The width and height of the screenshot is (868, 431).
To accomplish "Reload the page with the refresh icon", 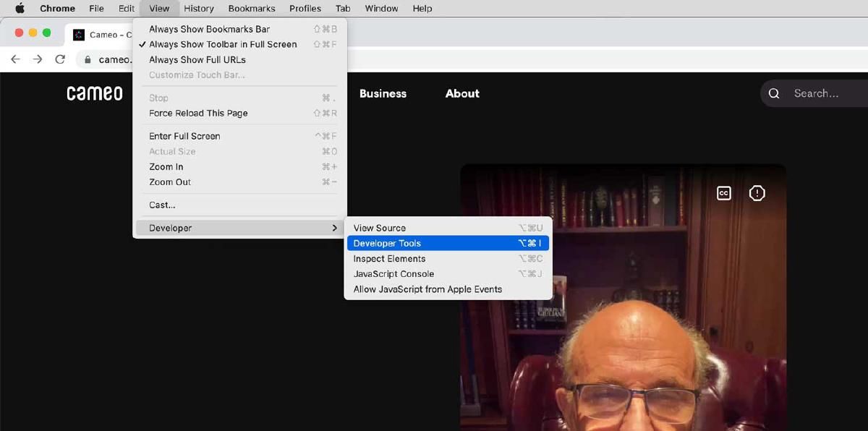I will point(60,59).
